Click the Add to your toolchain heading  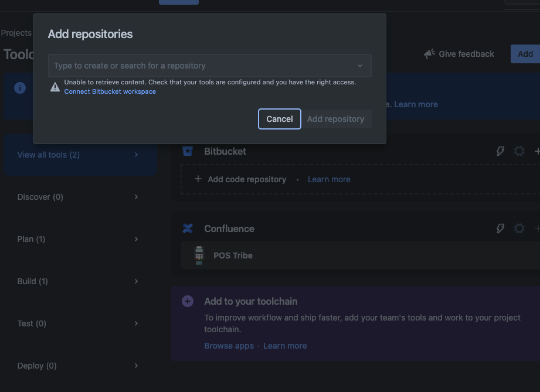pyautogui.click(x=251, y=302)
